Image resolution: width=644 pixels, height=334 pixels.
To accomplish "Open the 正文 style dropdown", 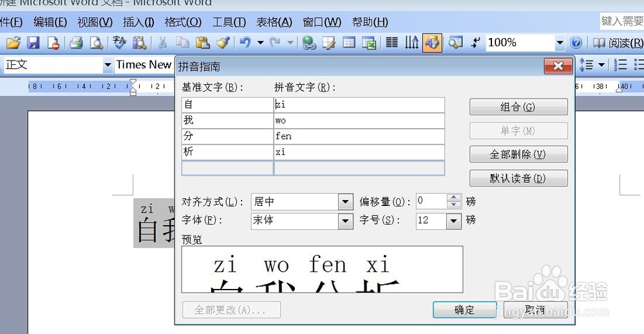I will coord(108,65).
